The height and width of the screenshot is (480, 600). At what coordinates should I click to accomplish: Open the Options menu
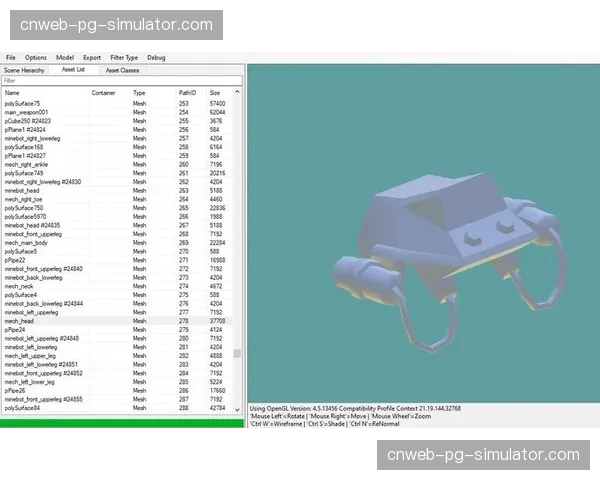tap(36, 58)
